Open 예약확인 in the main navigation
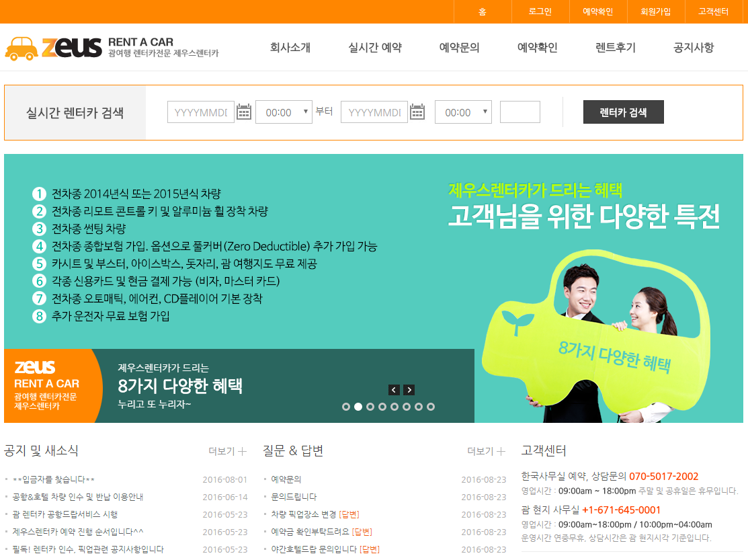 coord(538,47)
